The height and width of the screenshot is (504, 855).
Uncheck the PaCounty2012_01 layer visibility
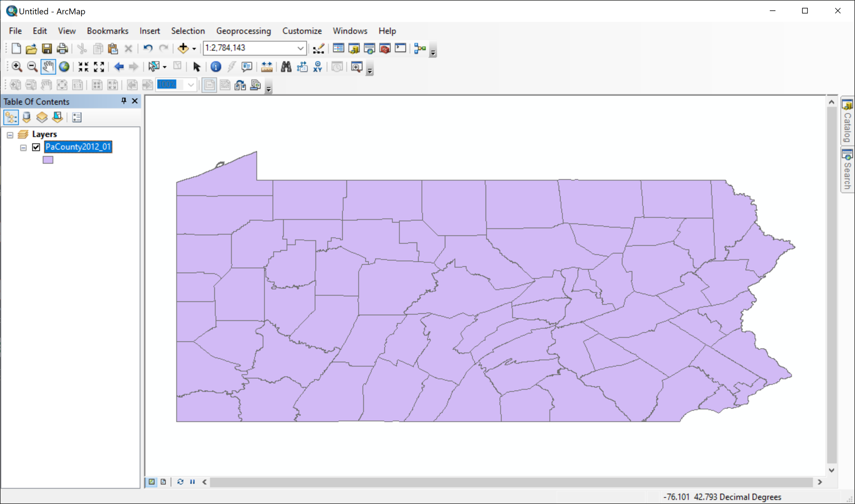click(36, 147)
